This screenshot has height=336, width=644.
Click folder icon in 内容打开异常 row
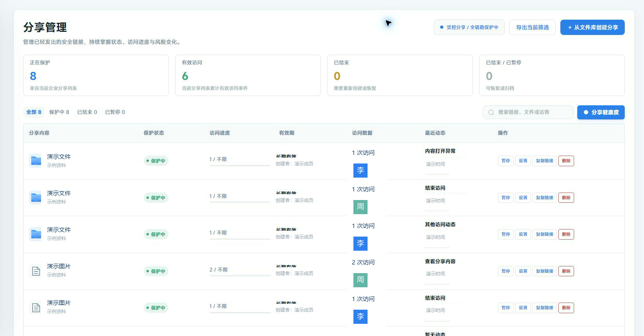point(36,161)
